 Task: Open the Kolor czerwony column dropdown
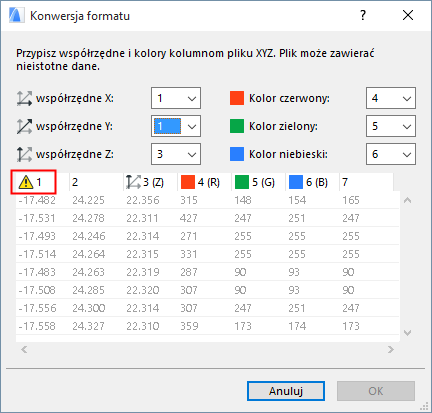coord(391,98)
